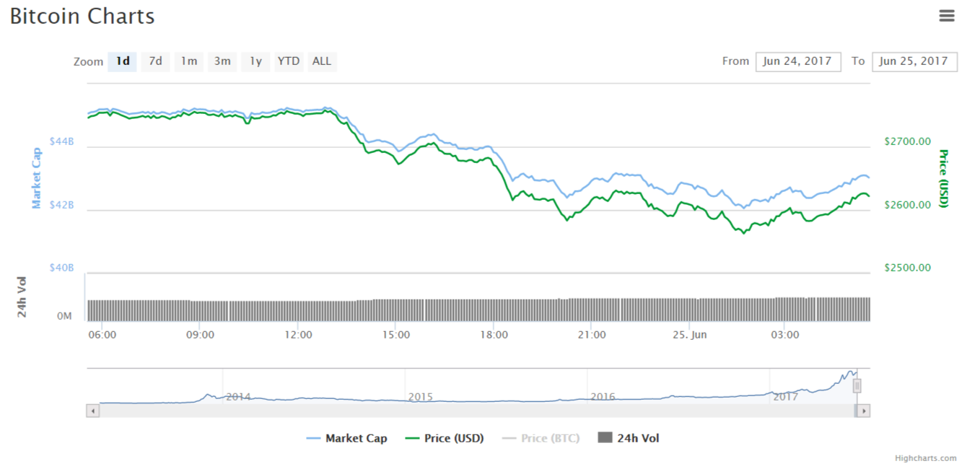Open the Highcharts.com credit link
The image size is (980, 469).
click(925, 458)
